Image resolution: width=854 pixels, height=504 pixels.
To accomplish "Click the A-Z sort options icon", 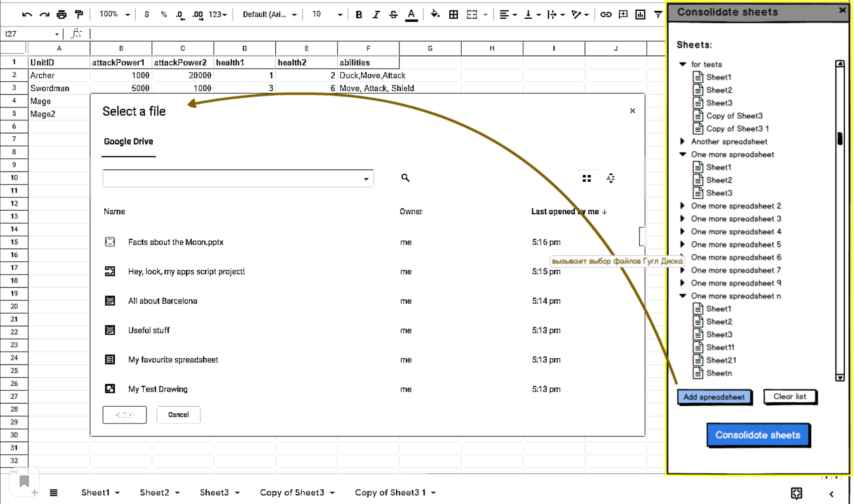I will coord(611,178).
